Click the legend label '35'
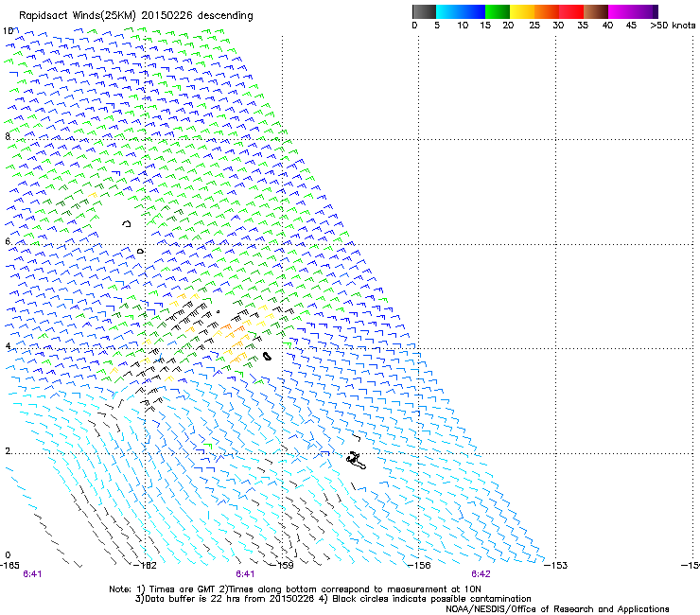The height and width of the screenshot is (615, 700). tap(583, 26)
